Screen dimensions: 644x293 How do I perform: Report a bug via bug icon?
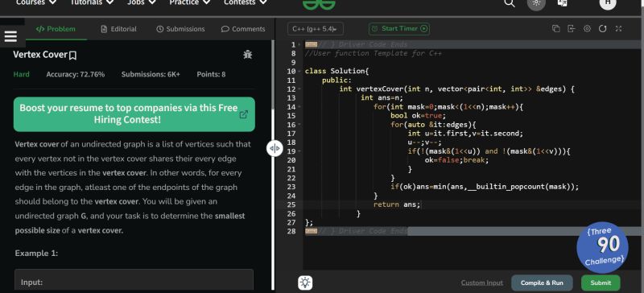point(248,54)
